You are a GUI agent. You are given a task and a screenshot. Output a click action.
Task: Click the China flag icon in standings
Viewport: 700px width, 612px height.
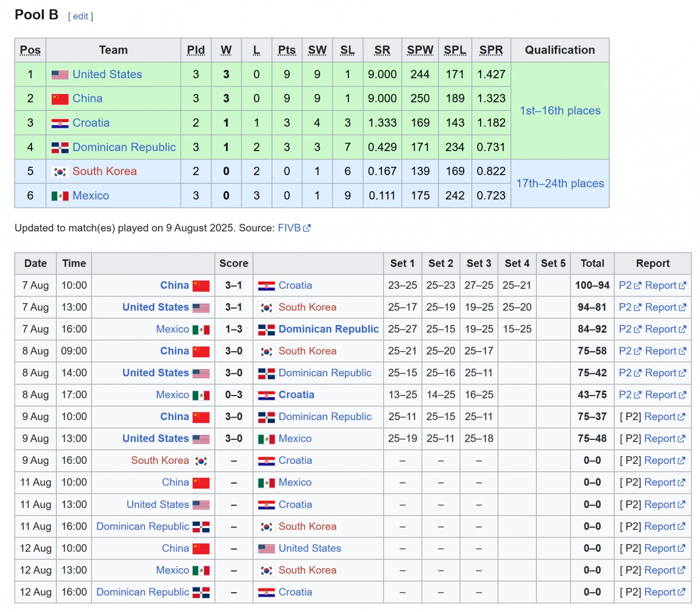(60, 99)
